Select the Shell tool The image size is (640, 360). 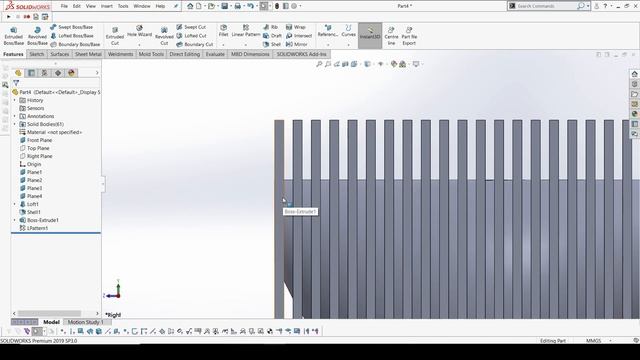click(x=272, y=44)
